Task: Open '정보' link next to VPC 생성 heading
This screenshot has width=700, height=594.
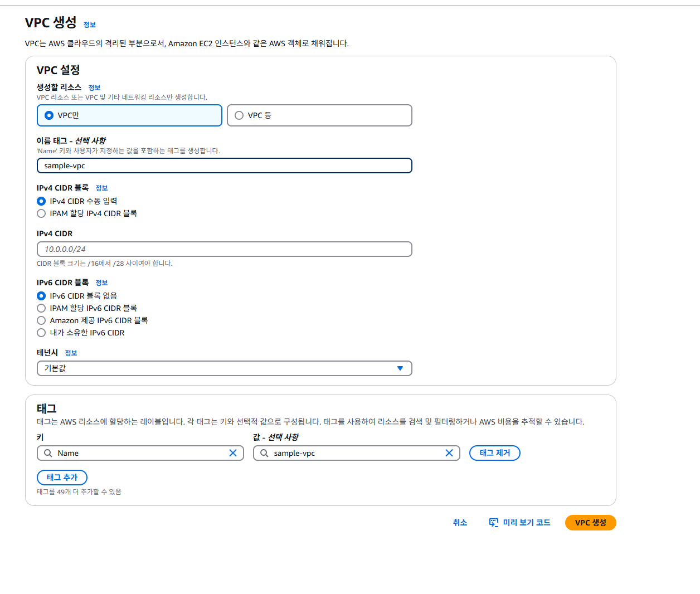Action: click(x=90, y=25)
